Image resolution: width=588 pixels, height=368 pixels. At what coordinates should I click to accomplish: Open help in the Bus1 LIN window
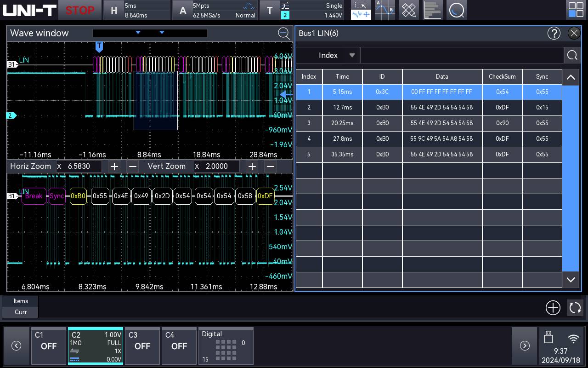[554, 33]
